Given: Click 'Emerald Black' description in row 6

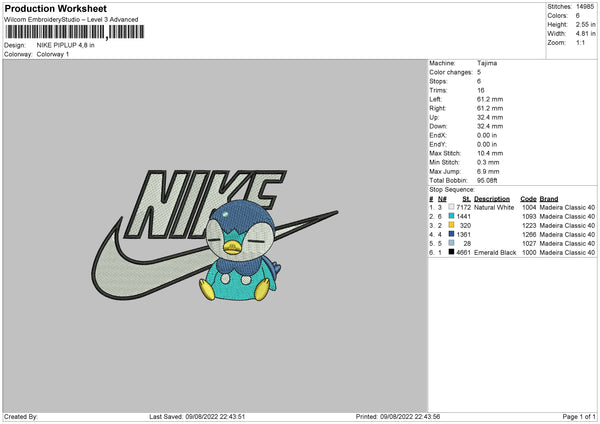Looking at the screenshot, I should coord(495,253).
